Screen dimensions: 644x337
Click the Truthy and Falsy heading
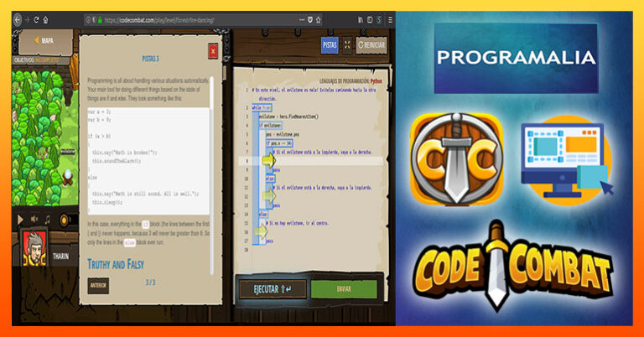click(x=116, y=264)
